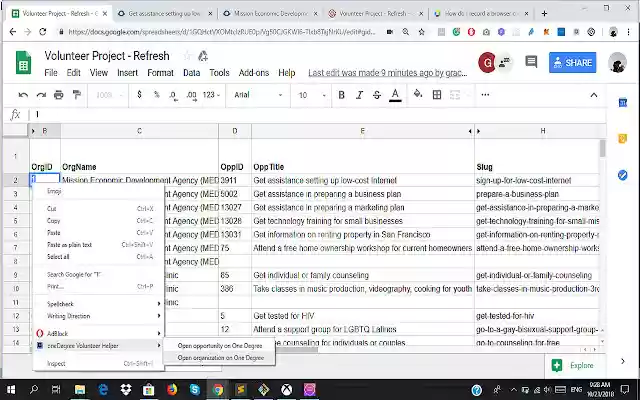
Task: Choose Copy in the context menu
Action: pos(99,221)
